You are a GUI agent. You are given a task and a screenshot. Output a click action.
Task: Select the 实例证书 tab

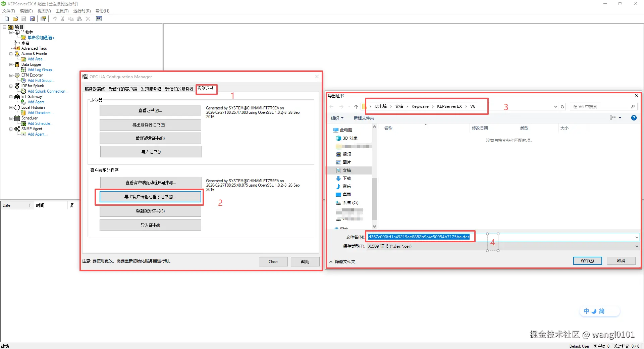[206, 89]
